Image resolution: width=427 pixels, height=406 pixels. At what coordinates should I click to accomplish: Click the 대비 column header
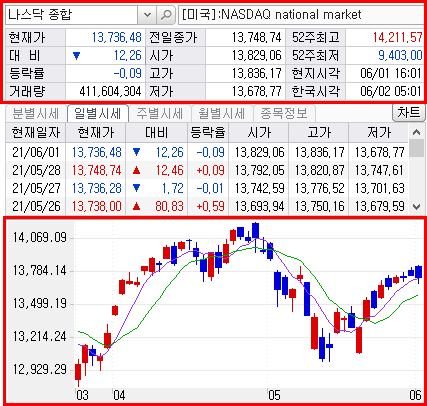(x=157, y=133)
